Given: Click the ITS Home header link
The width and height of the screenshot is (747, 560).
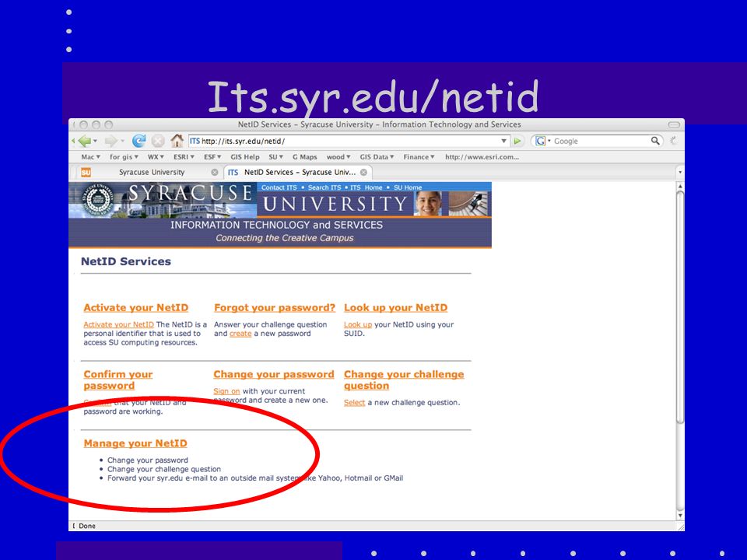Looking at the screenshot, I should click(366, 187).
